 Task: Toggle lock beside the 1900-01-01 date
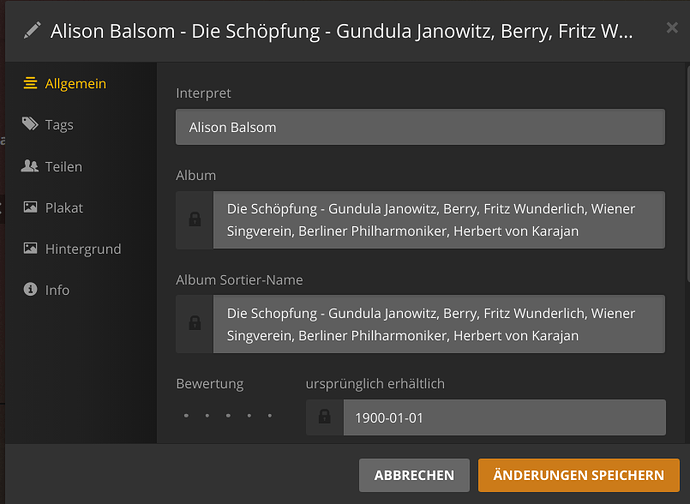[x=324, y=417]
